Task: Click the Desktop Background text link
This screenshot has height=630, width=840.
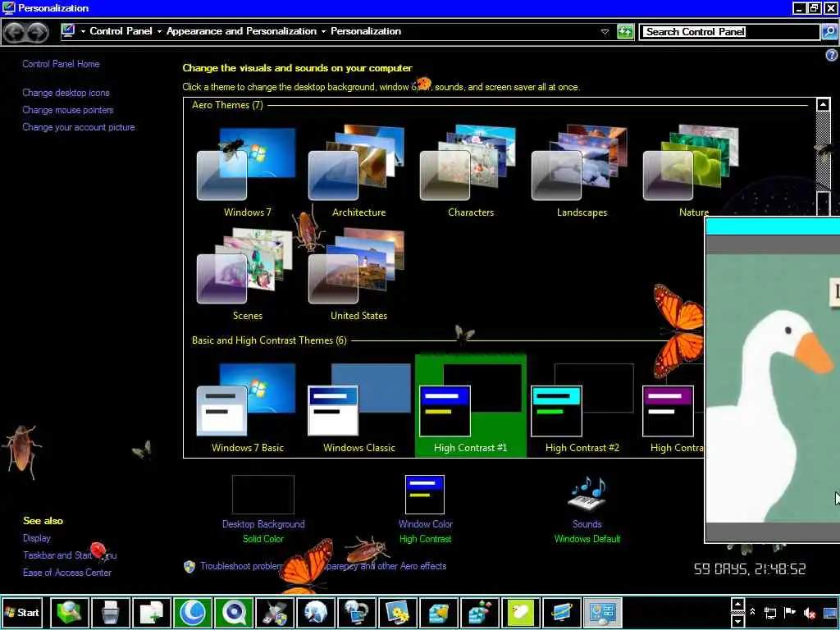Action: pyautogui.click(x=263, y=524)
